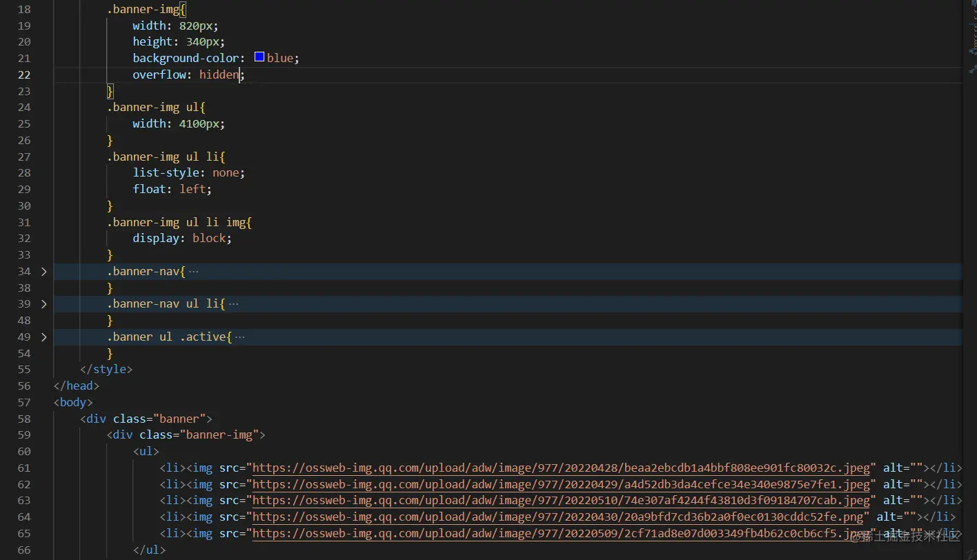This screenshot has width=977, height=560.
Task: Click the background-color property name
Action: 186,59
